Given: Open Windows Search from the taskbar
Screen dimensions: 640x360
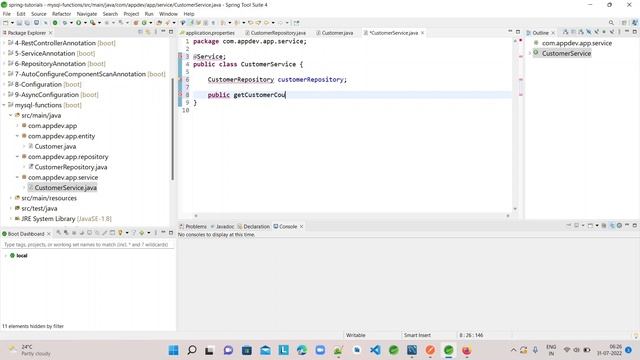Looking at the screenshot, I should click(191, 350).
